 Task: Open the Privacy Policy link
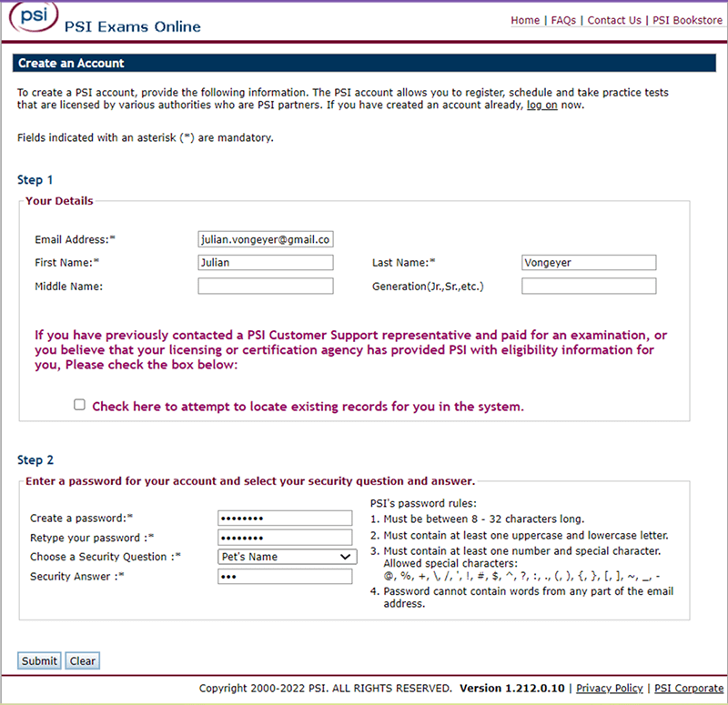[610, 689]
